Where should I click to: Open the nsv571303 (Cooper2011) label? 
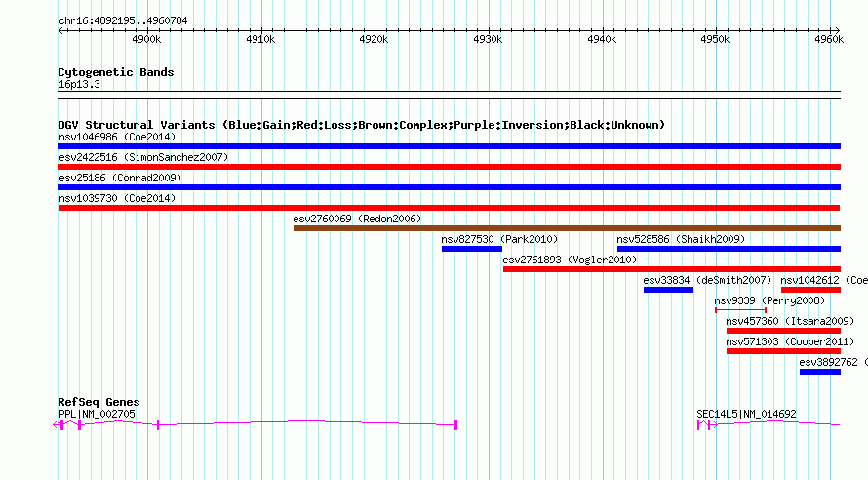tap(790, 341)
